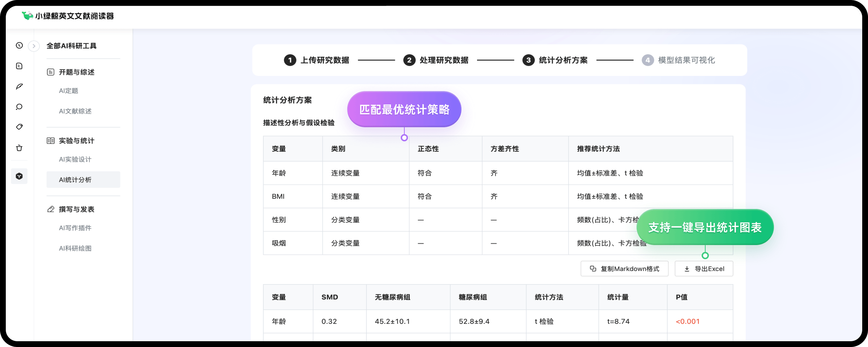The width and height of the screenshot is (868, 347).
Task: Open the AI写作插件 tool
Action: (x=75, y=228)
